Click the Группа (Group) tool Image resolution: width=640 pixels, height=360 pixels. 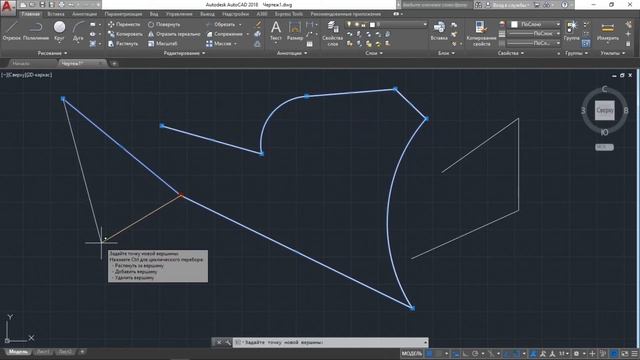(572, 31)
